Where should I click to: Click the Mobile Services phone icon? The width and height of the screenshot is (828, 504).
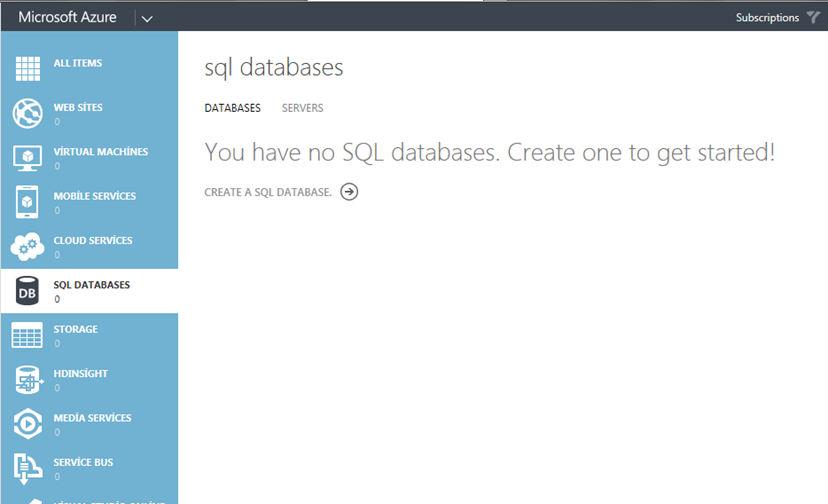[x=27, y=202]
